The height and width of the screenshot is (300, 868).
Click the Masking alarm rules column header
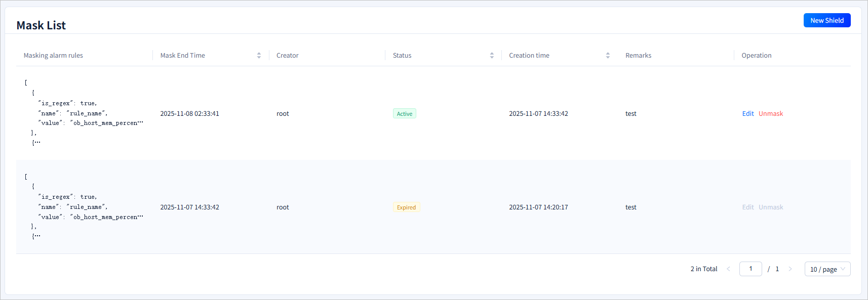click(53, 56)
